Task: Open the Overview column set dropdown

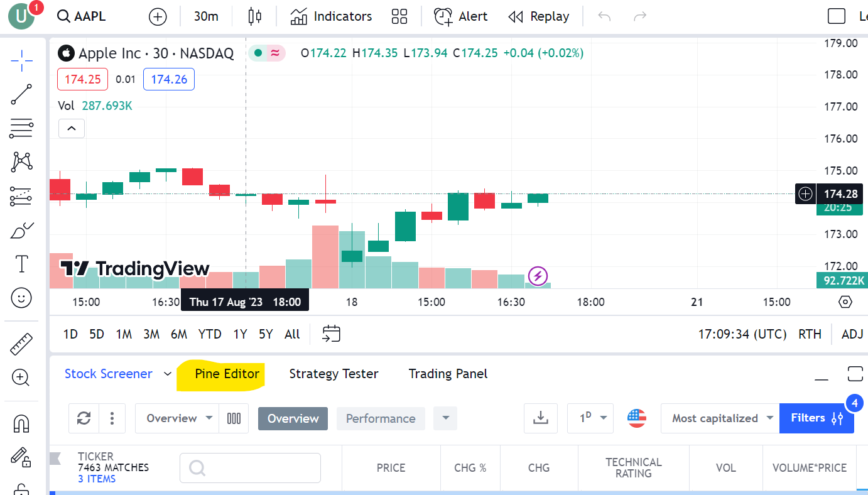Action: 177,418
